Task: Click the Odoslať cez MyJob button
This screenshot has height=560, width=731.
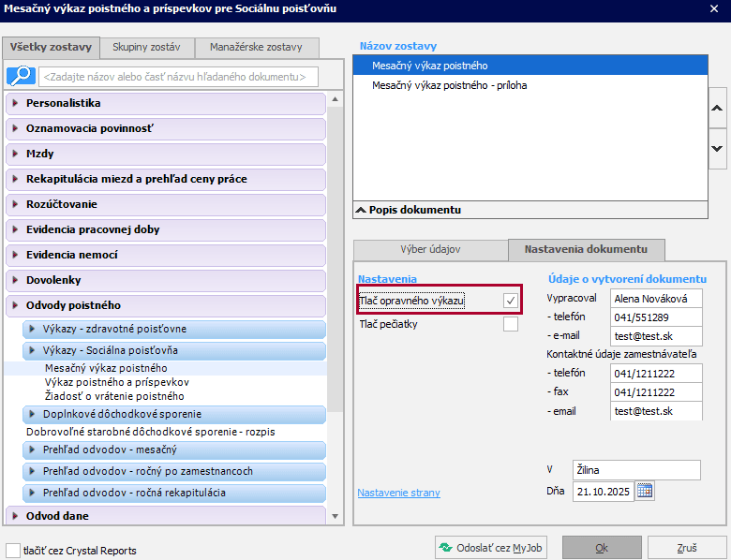Action: pos(491,548)
